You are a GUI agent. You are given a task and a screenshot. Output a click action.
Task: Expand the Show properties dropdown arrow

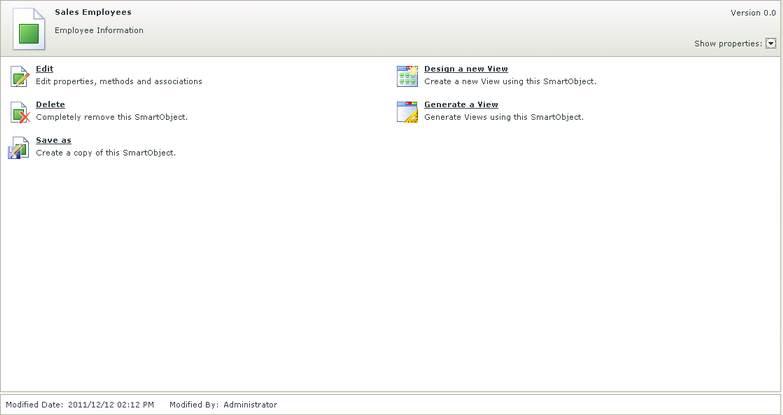(771, 43)
